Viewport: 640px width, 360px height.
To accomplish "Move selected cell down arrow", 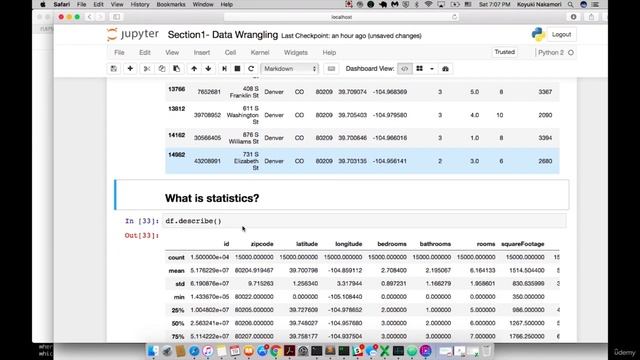I will click(x=208, y=69).
